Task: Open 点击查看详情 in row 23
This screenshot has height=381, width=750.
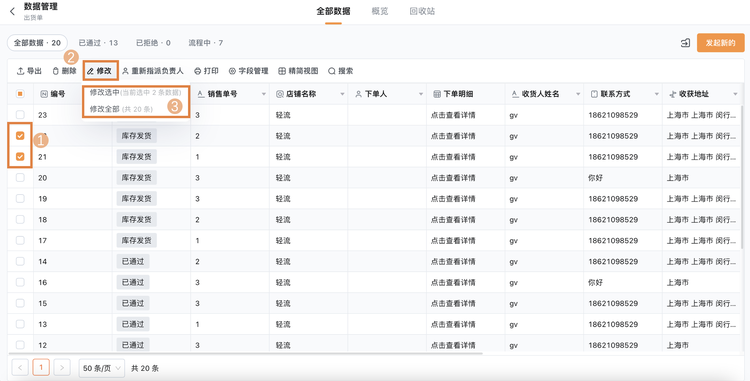Action: pyautogui.click(x=453, y=115)
